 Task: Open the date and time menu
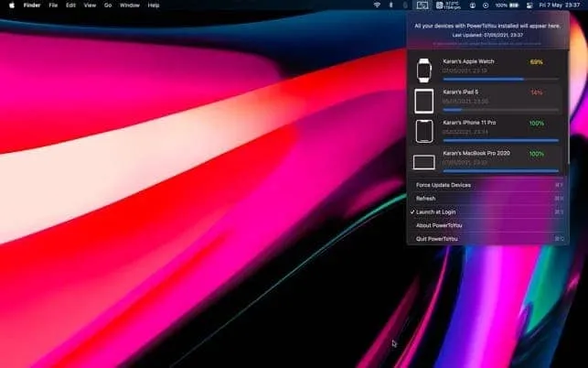coord(560,5)
